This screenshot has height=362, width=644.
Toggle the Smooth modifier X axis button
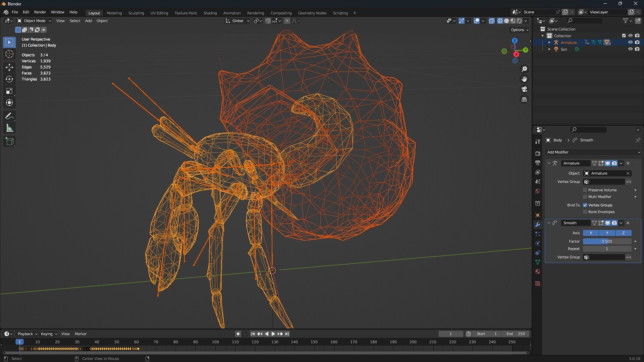pos(591,233)
